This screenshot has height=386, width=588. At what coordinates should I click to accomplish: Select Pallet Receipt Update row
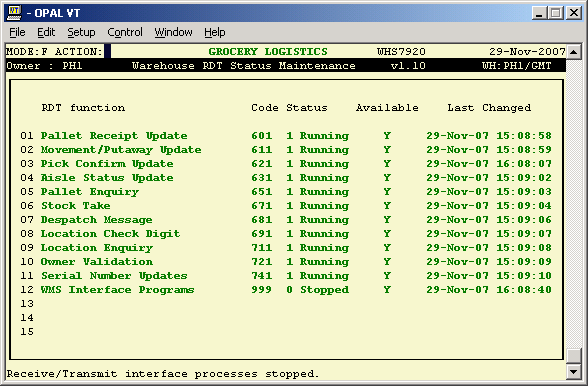[286, 136]
